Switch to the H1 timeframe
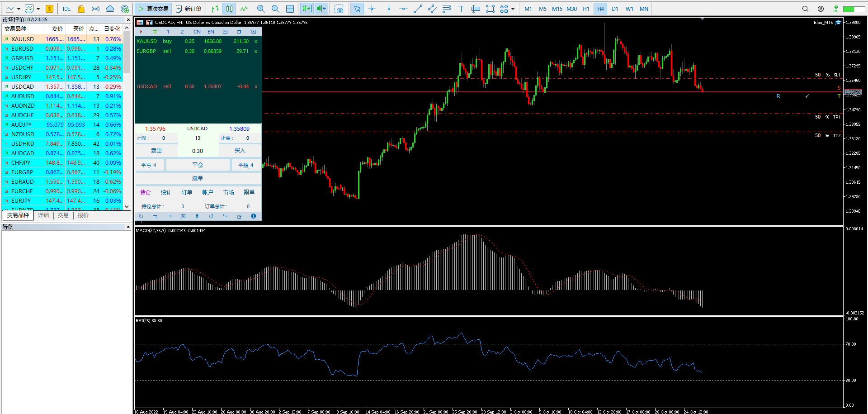 tap(586, 9)
